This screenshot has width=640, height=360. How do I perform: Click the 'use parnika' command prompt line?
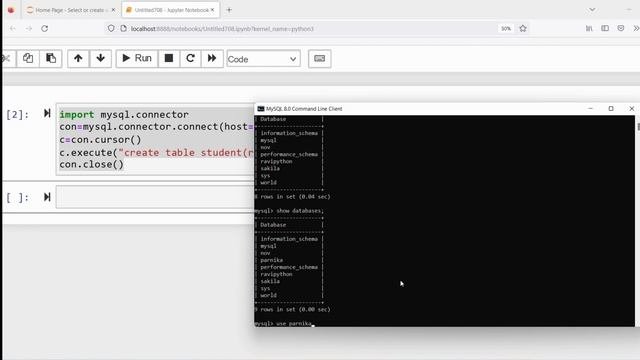point(284,324)
